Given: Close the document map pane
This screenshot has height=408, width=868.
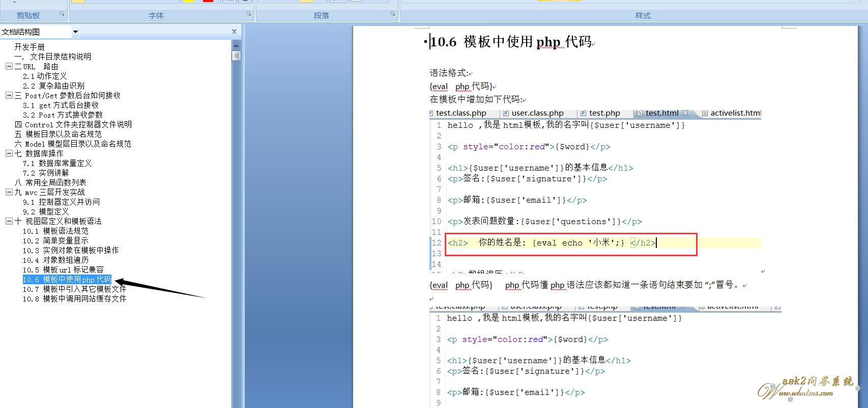Looking at the screenshot, I should click(234, 32).
